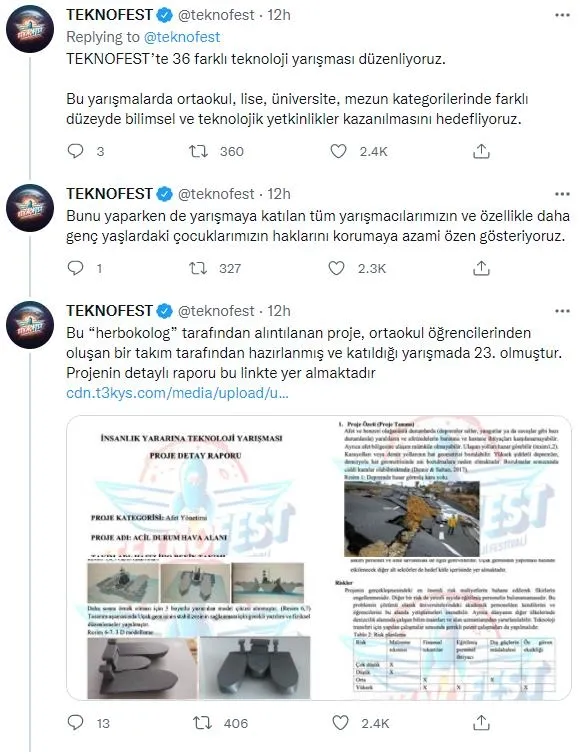Share the herbokolog project tweet
Image resolution: width=580 pixels, height=754 pixels.
coord(481,722)
